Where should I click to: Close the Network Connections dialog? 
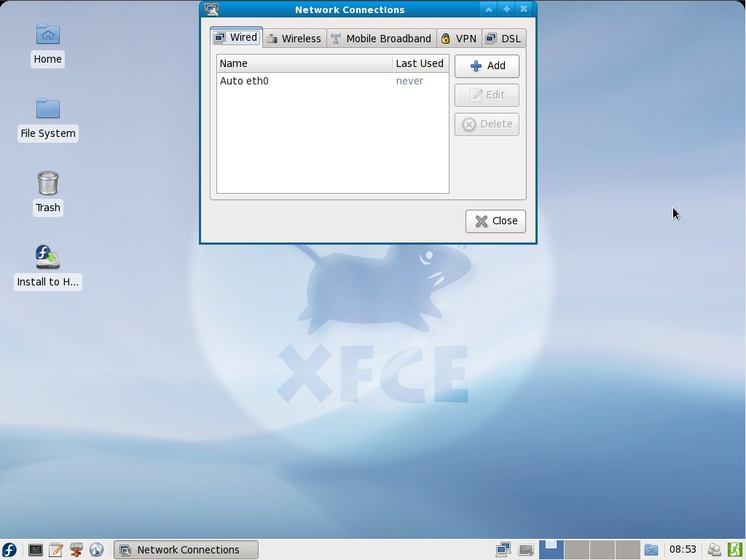495,221
